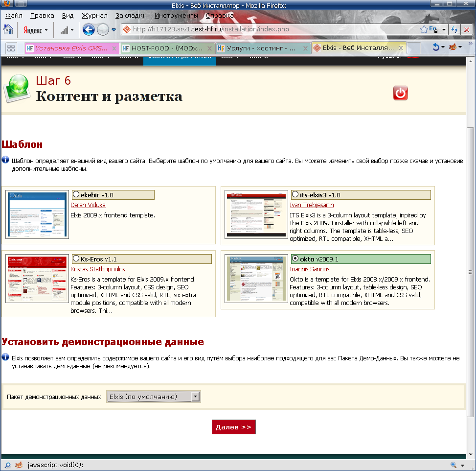Bookmark this page with the star icon

point(424,29)
